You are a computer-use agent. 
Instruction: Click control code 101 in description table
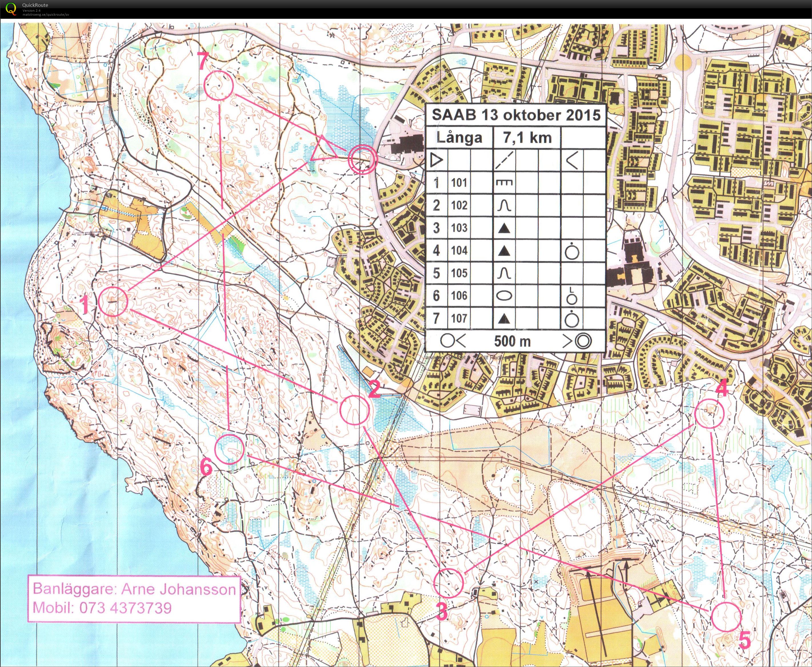tap(459, 182)
